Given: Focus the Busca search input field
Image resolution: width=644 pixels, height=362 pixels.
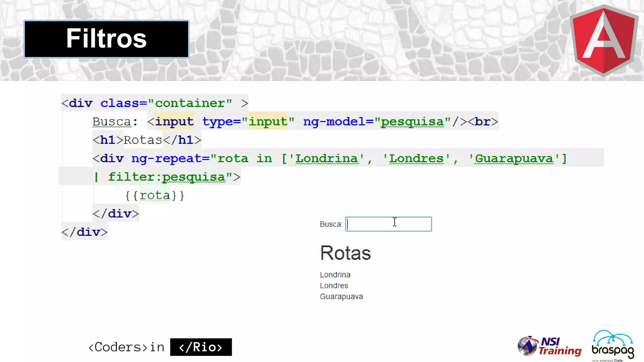Looking at the screenshot, I should 388,224.
